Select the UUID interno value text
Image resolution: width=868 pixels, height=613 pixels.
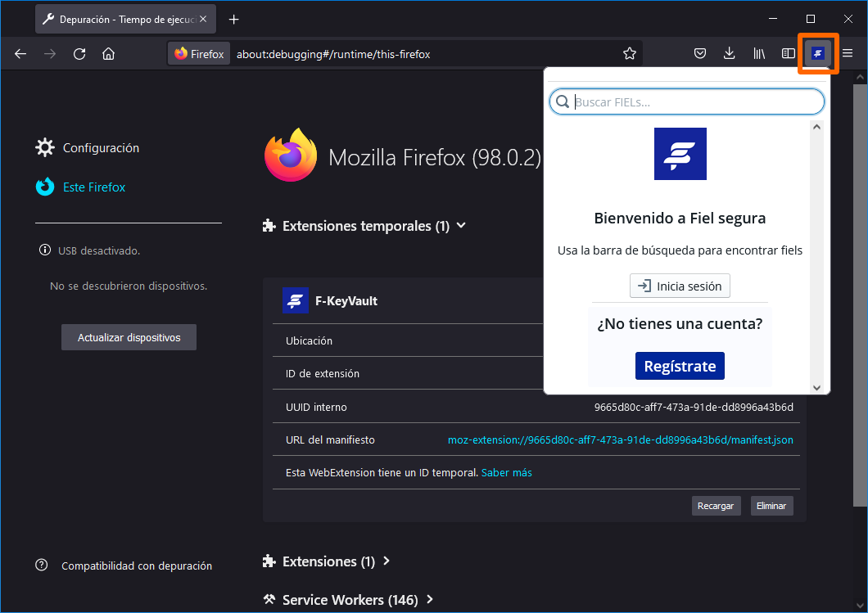(x=694, y=408)
